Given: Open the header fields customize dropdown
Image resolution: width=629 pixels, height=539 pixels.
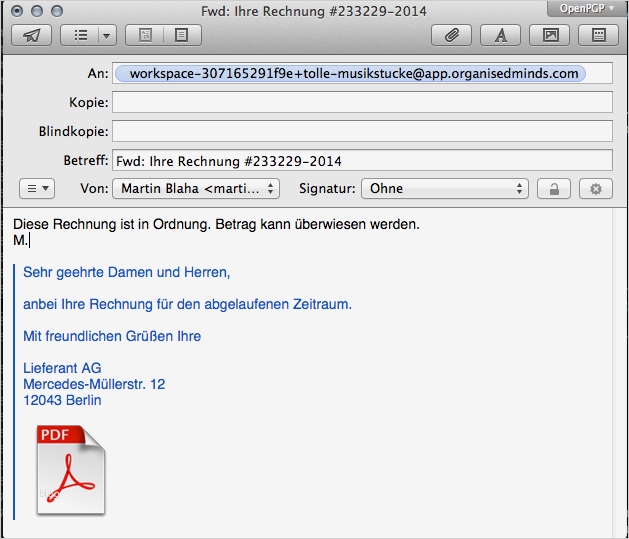Looking at the screenshot, I should coord(37,188).
